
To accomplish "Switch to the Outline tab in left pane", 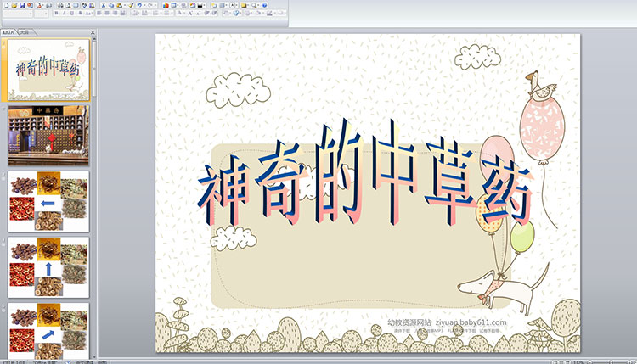I will coord(25,32).
